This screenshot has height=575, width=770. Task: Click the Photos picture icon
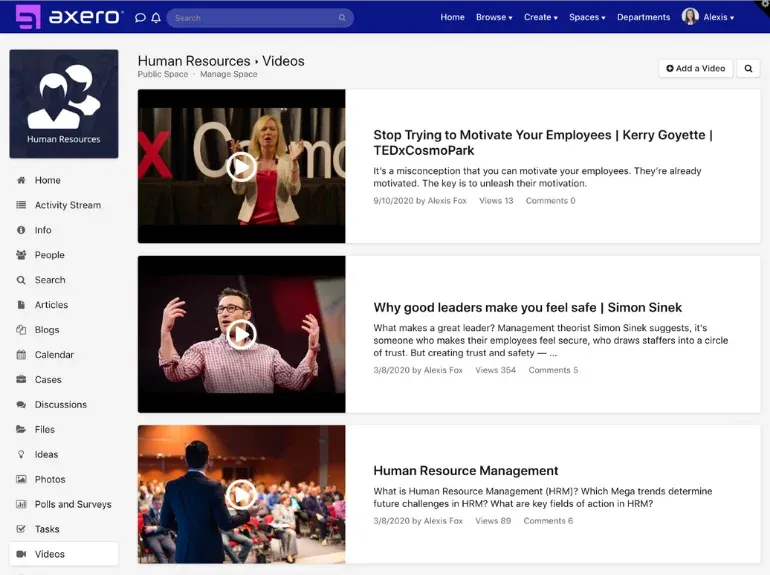coord(21,479)
